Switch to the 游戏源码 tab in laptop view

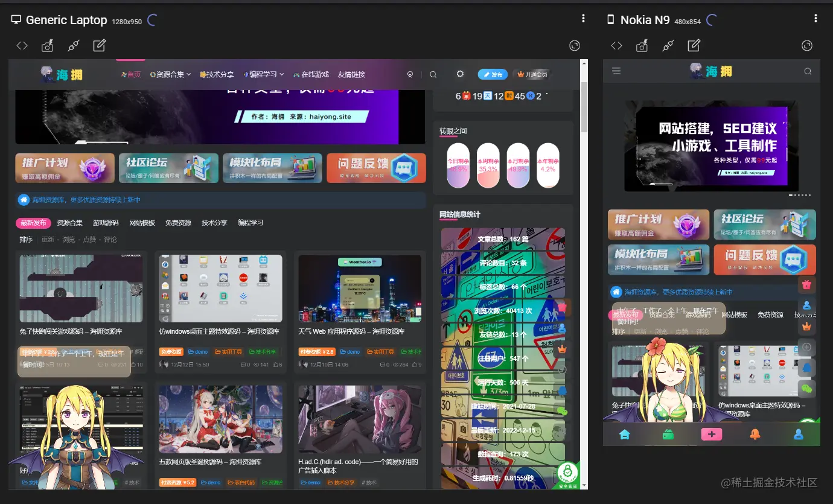click(106, 223)
